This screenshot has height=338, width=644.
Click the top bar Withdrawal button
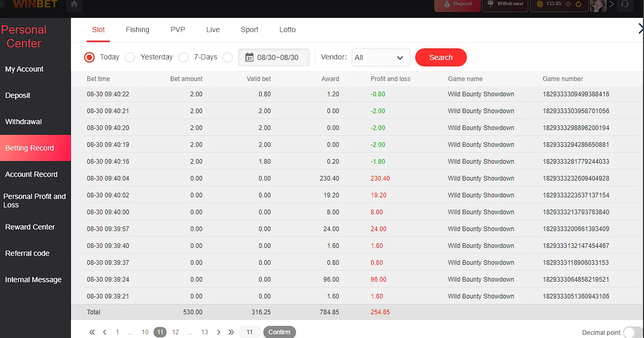pyautogui.click(x=505, y=5)
